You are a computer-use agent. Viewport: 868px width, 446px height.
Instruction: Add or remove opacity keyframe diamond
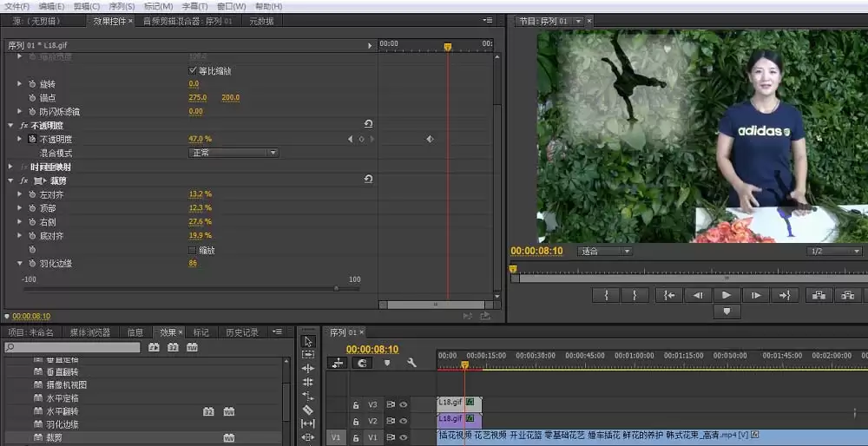tap(361, 139)
